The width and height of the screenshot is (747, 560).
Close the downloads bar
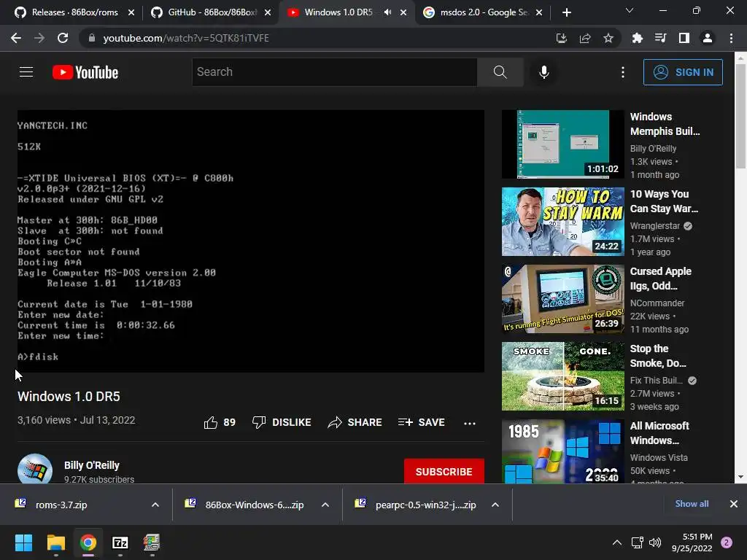734,504
